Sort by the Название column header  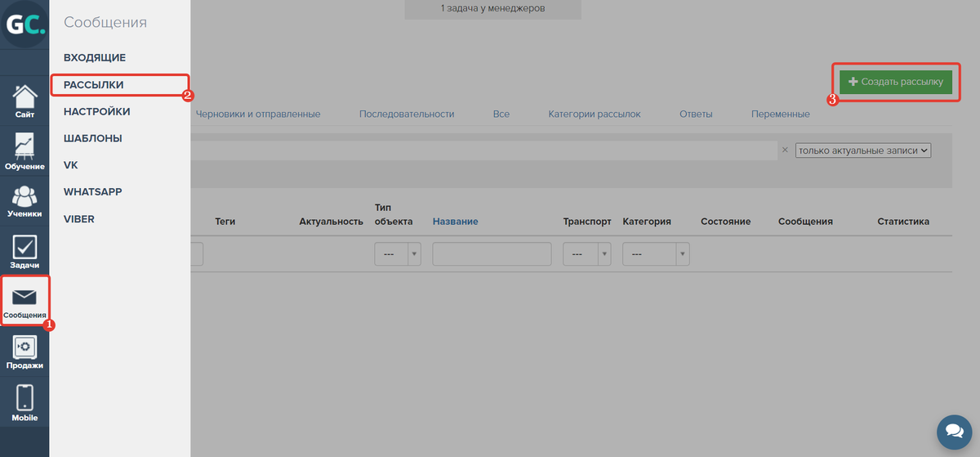[x=456, y=222]
